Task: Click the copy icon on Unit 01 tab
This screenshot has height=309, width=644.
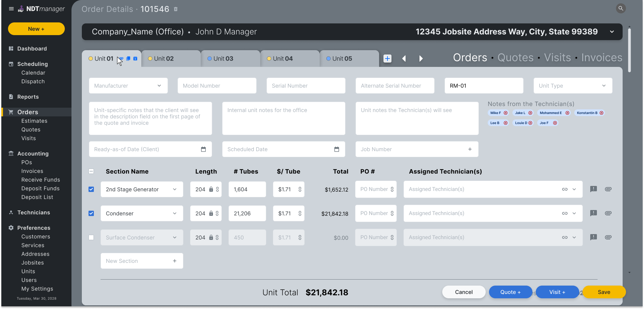Action: 128,59
